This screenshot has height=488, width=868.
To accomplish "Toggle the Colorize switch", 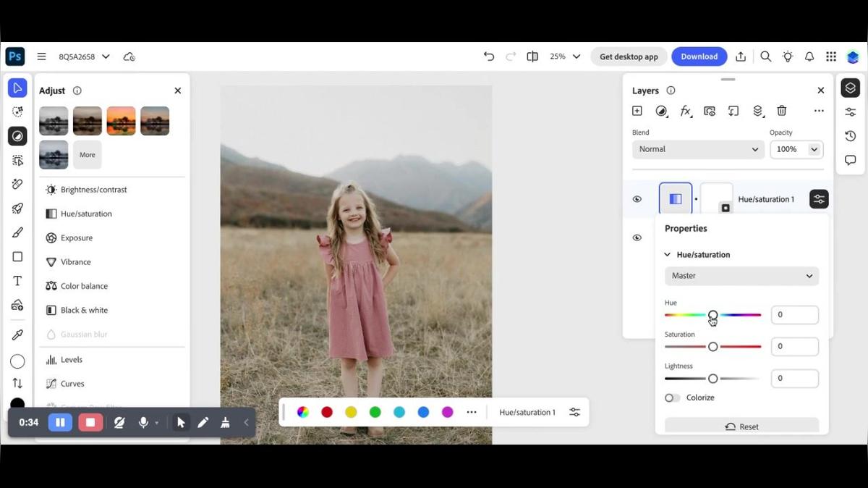I will click(673, 397).
